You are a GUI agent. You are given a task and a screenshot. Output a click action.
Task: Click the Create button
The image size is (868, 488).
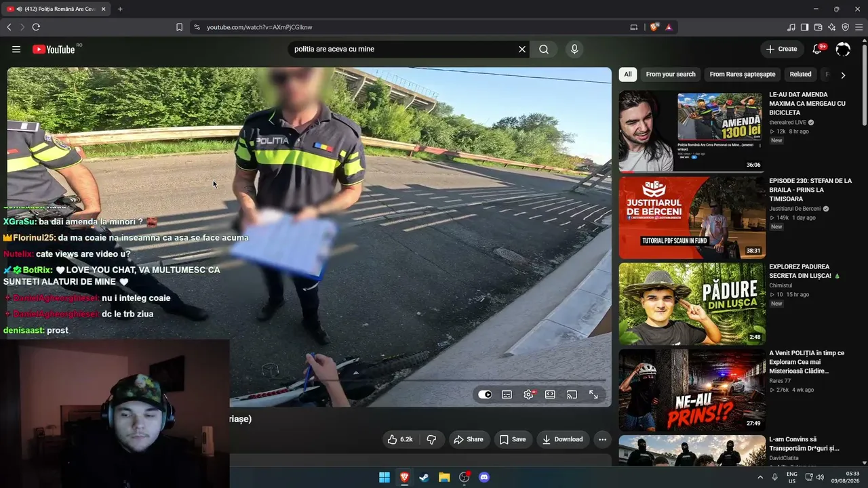(781, 49)
